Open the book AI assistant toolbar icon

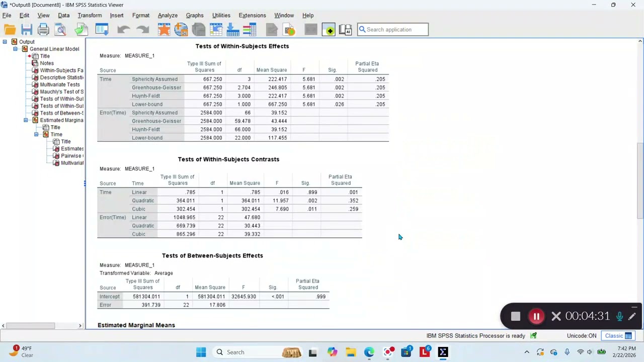point(346,30)
